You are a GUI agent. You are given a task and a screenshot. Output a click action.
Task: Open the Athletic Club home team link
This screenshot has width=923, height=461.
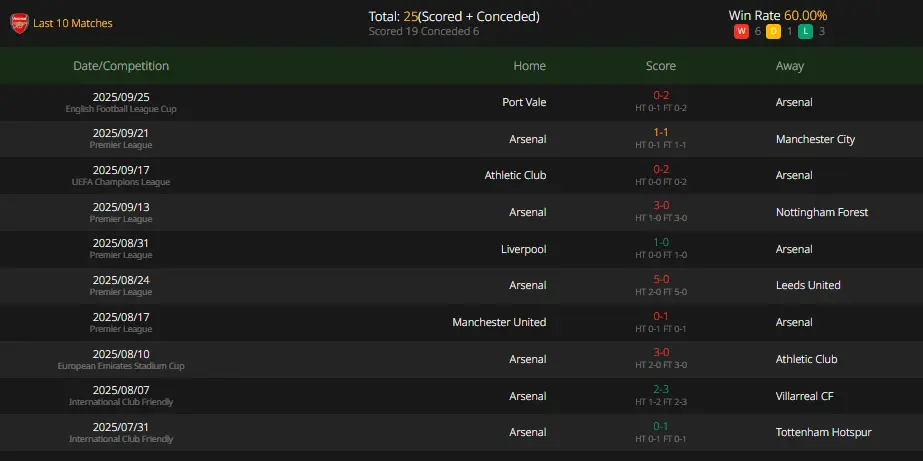pos(515,175)
